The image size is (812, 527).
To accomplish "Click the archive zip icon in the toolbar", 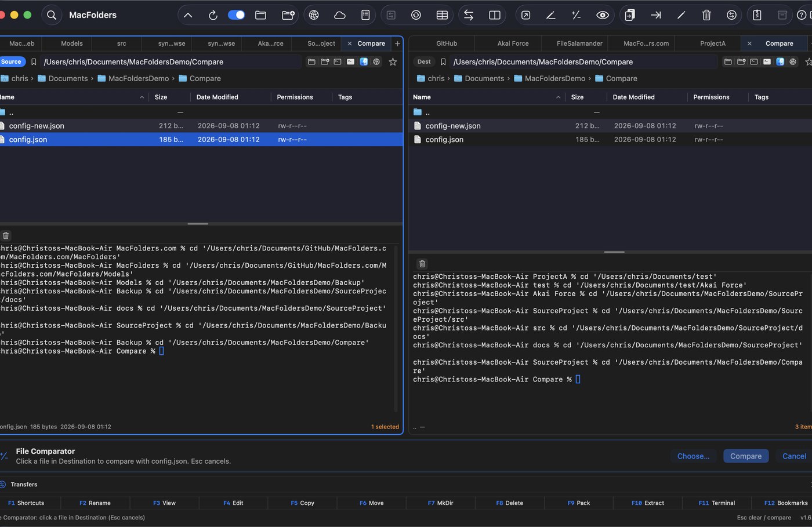I will coord(757,15).
